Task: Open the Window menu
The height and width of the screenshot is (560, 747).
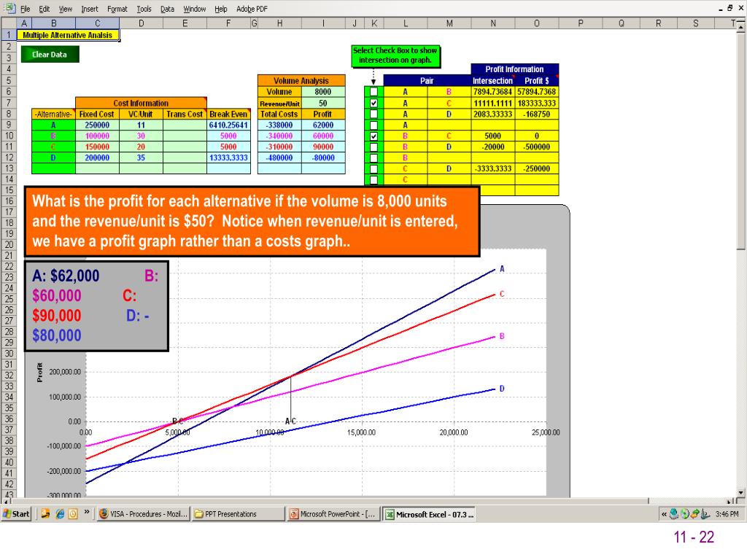Action: coord(194,9)
